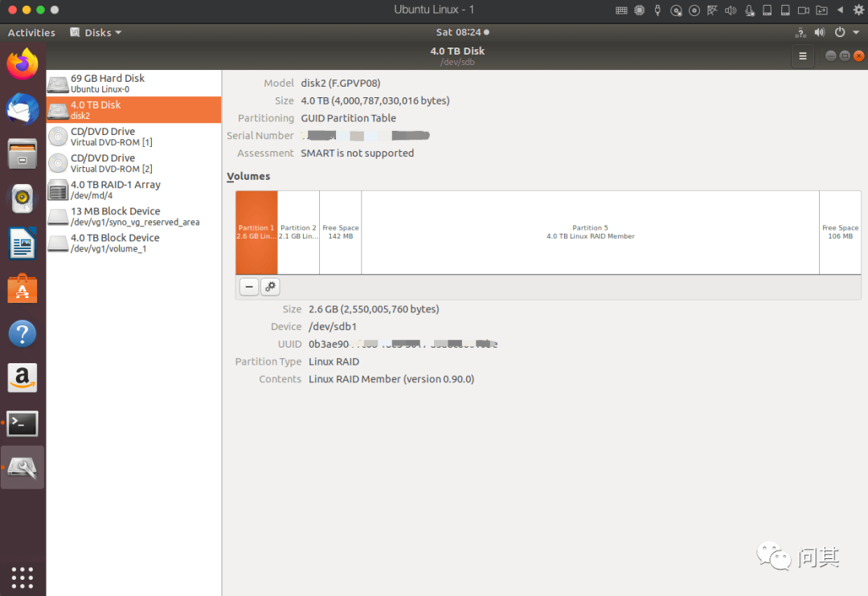Screen dimensions: 868x596
Task: Click the Ubuntu top bar volume icon
Action: (820, 32)
